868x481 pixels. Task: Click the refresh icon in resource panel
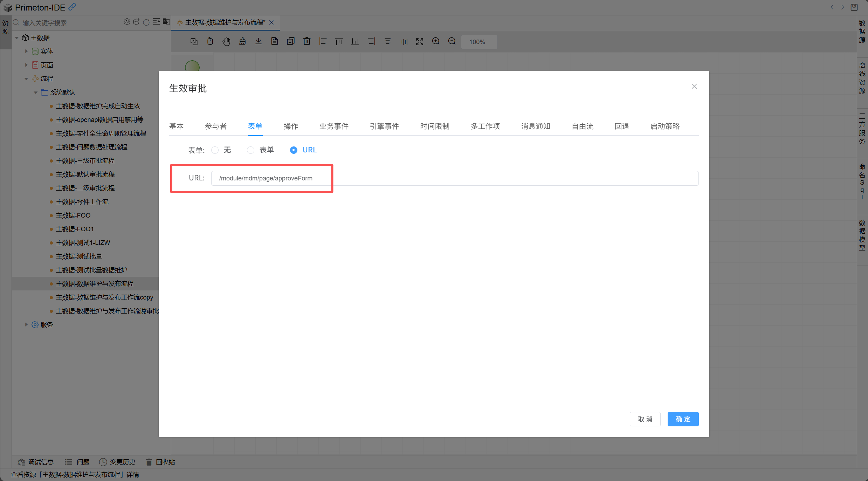pyautogui.click(x=146, y=22)
